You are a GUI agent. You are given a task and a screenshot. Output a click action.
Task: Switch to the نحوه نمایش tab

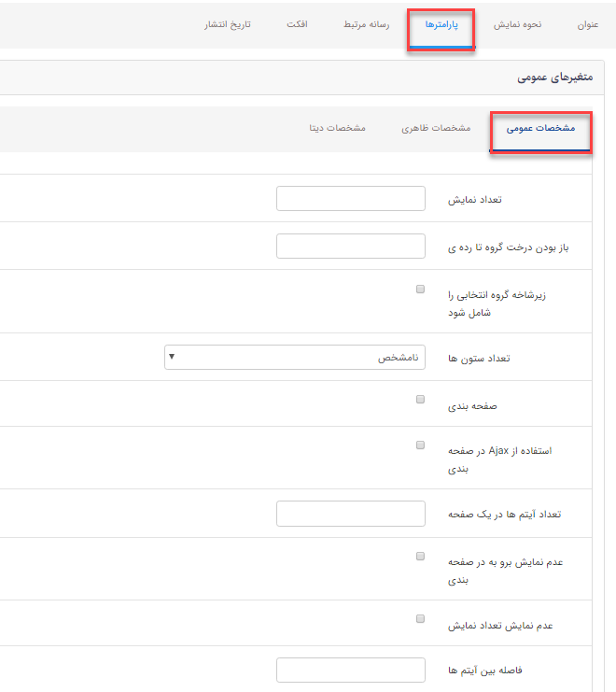click(518, 24)
